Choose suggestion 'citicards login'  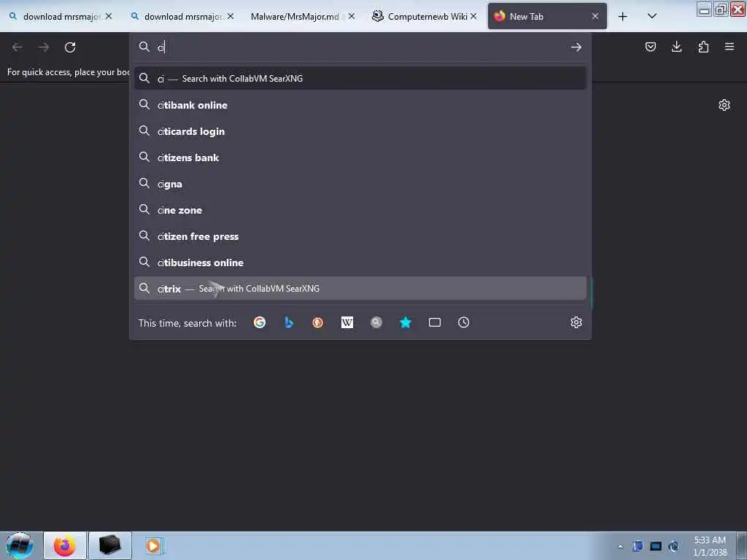pyautogui.click(x=360, y=131)
